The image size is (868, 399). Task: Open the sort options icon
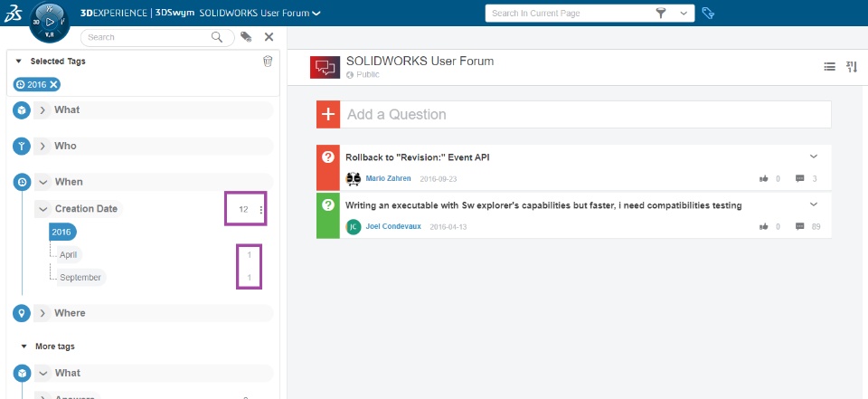[x=851, y=66]
